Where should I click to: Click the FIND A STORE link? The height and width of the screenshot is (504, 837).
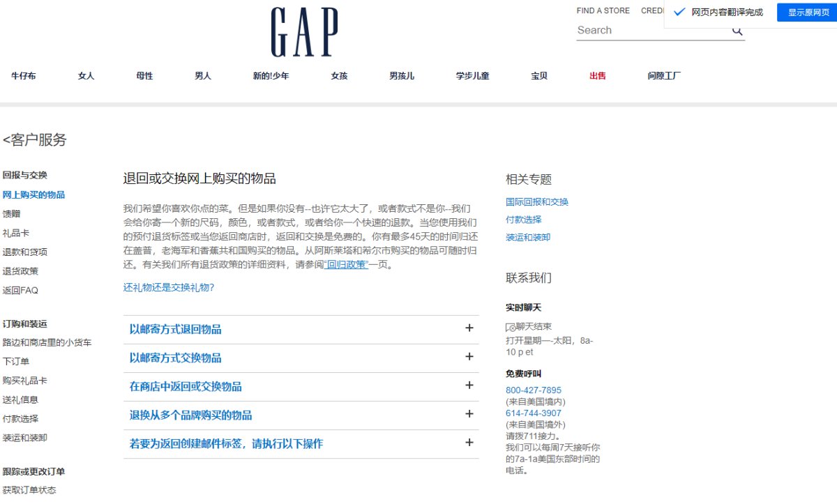pyautogui.click(x=603, y=10)
